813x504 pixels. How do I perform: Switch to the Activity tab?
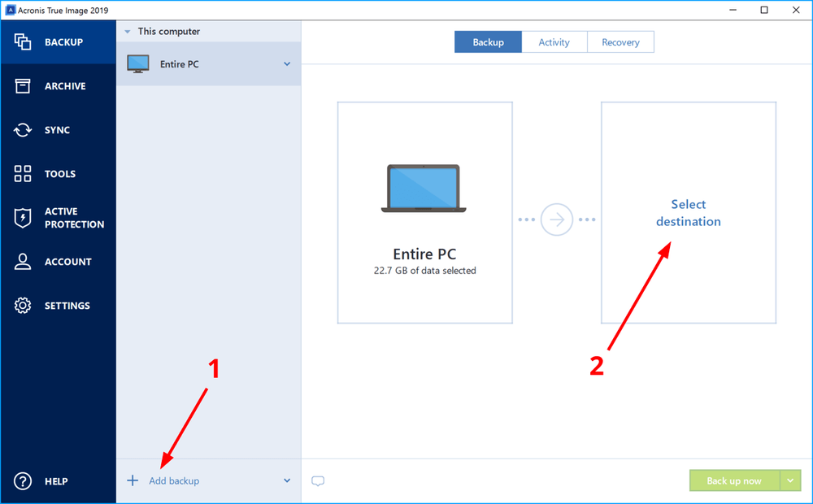click(554, 42)
